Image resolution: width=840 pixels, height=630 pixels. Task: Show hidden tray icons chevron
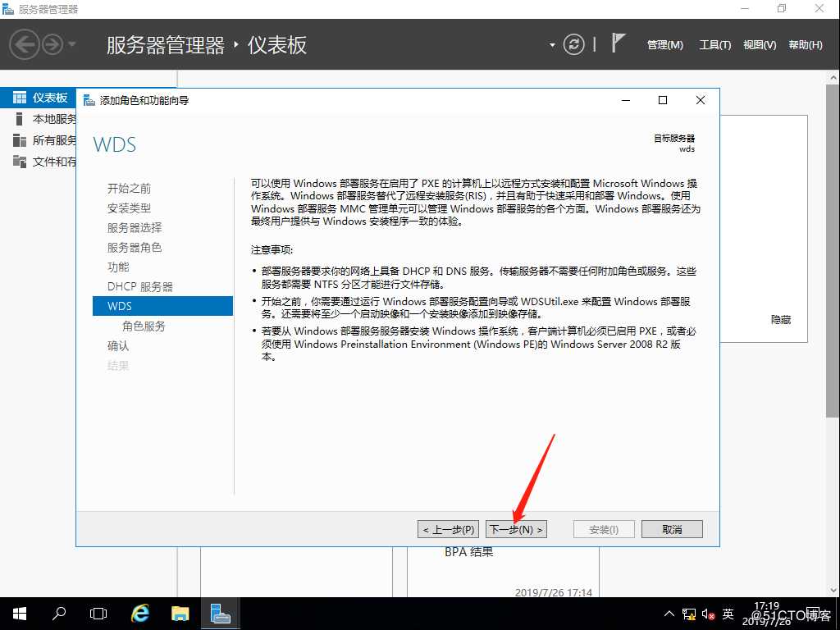[x=669, y=614]
